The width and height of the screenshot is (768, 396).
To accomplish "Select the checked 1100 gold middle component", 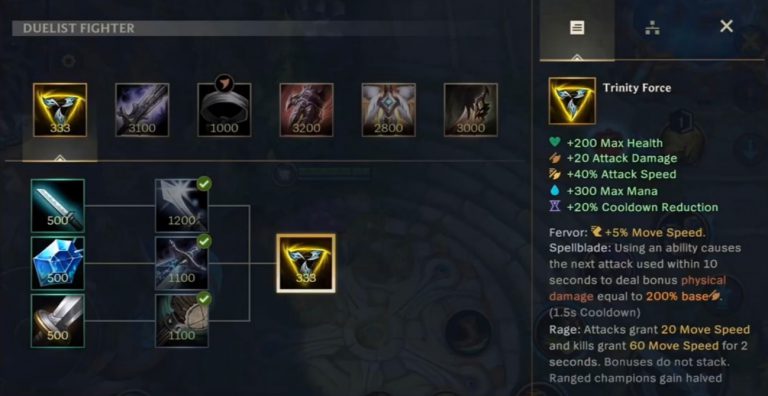I will tap(182, 263).
